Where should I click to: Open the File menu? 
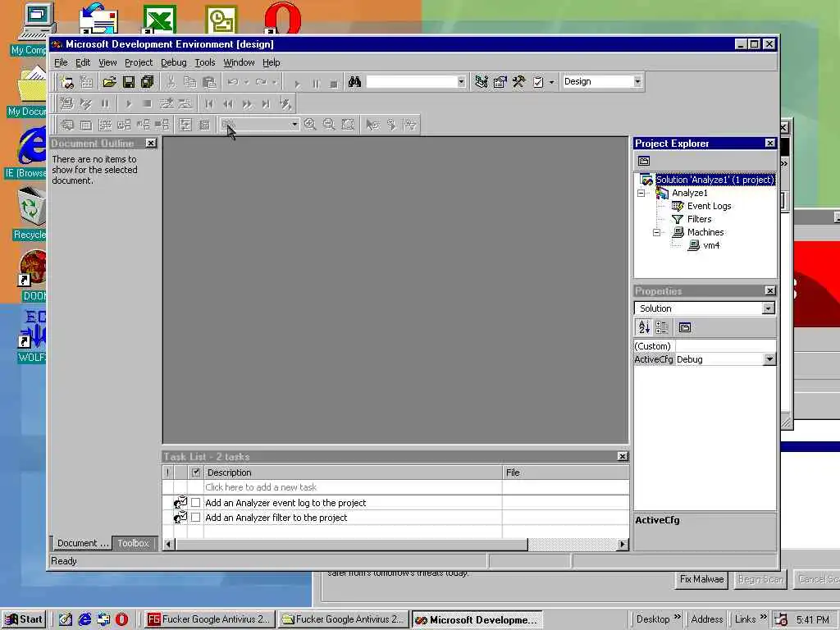[61, 62]
